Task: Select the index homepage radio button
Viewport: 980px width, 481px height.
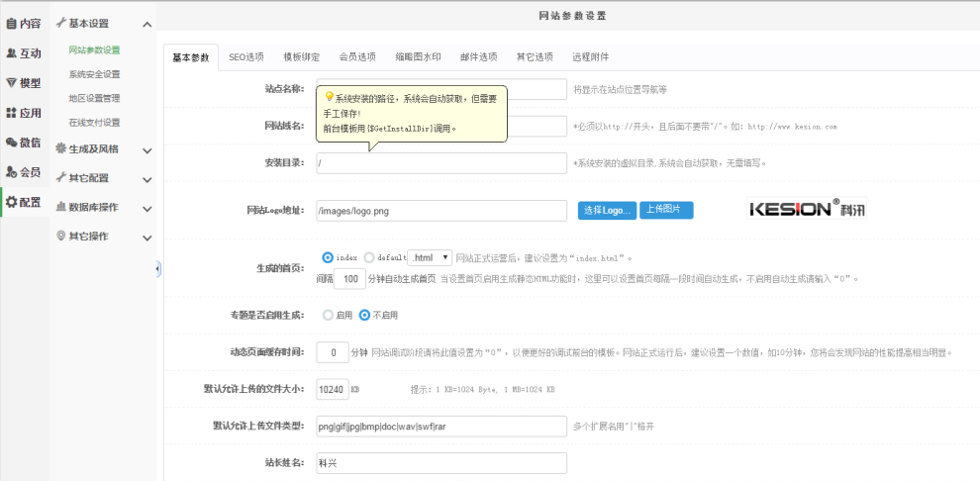Action: tap(328, 257)
